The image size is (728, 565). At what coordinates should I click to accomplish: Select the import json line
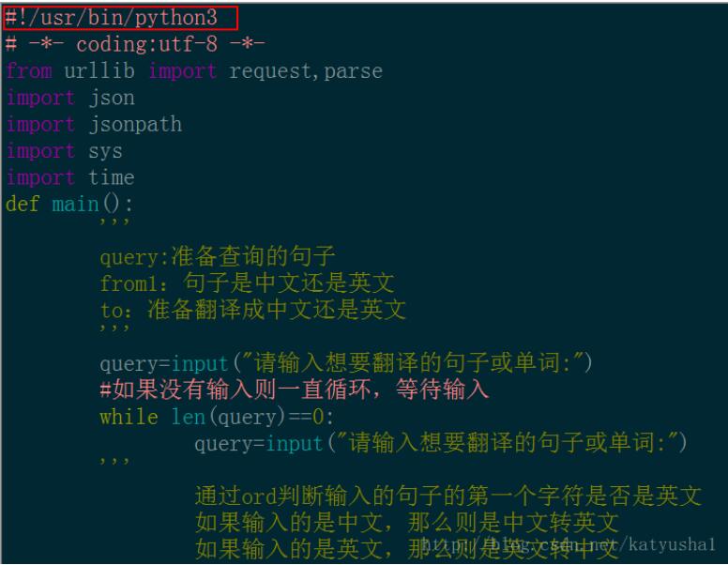click(70, 98)
